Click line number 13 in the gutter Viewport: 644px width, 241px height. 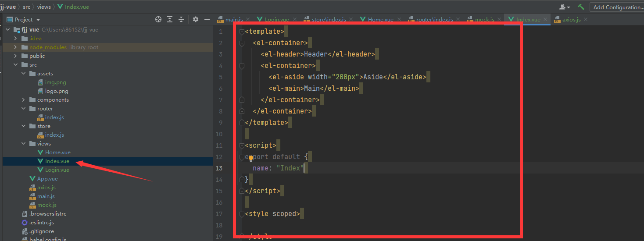coord(219,168)
